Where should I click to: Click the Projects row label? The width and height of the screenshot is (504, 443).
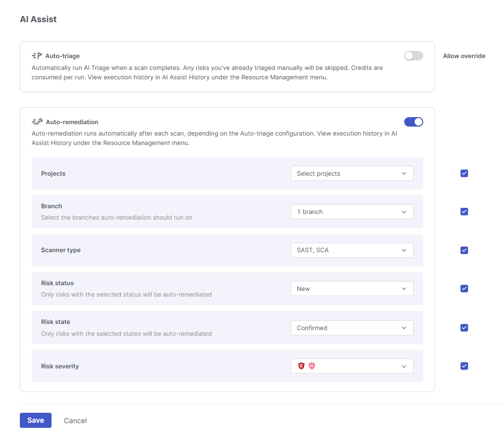(53, 173)
